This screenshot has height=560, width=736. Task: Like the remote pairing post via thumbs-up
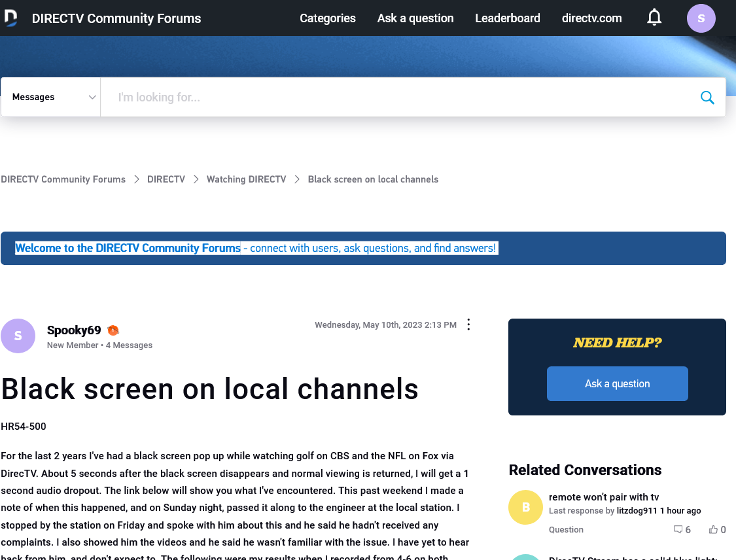712,529
